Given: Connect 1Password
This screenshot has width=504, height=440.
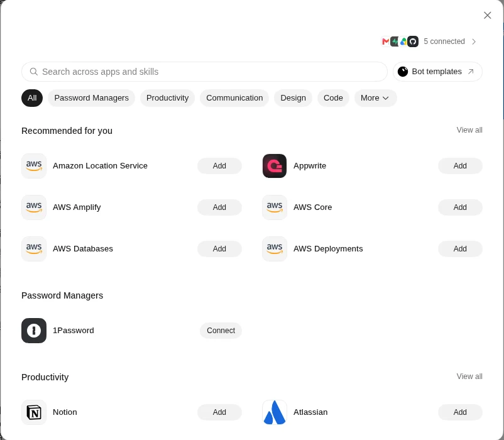Looking at the screenshot, I should (x=221, y=331).
